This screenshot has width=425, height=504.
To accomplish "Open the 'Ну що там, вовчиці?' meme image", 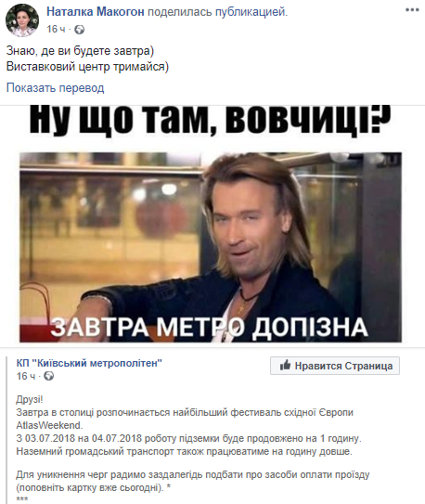I will (x=211, y=224).
